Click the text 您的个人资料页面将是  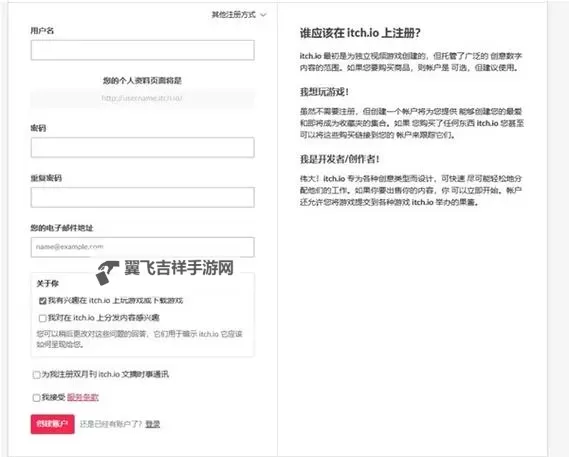click(142, 81)
